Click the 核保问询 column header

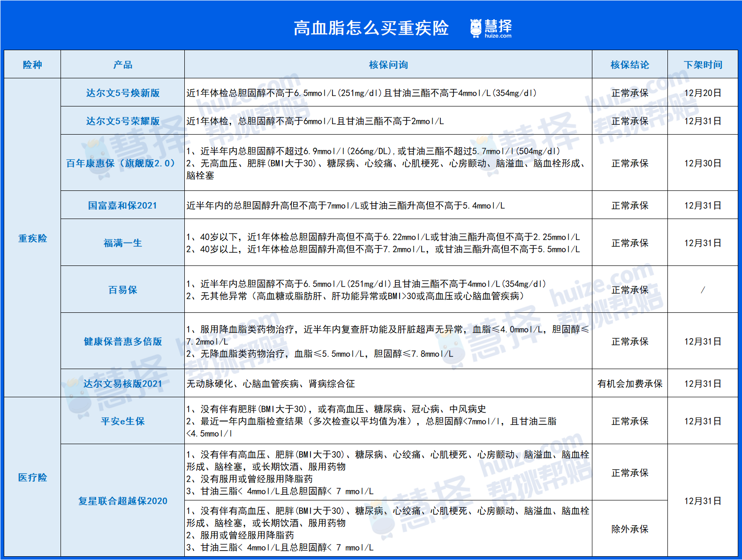[388, 65]
